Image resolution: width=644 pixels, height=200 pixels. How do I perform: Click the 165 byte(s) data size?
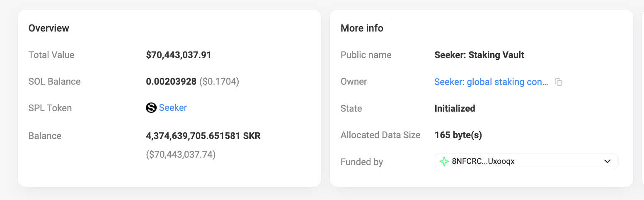[x=458, y=135]
